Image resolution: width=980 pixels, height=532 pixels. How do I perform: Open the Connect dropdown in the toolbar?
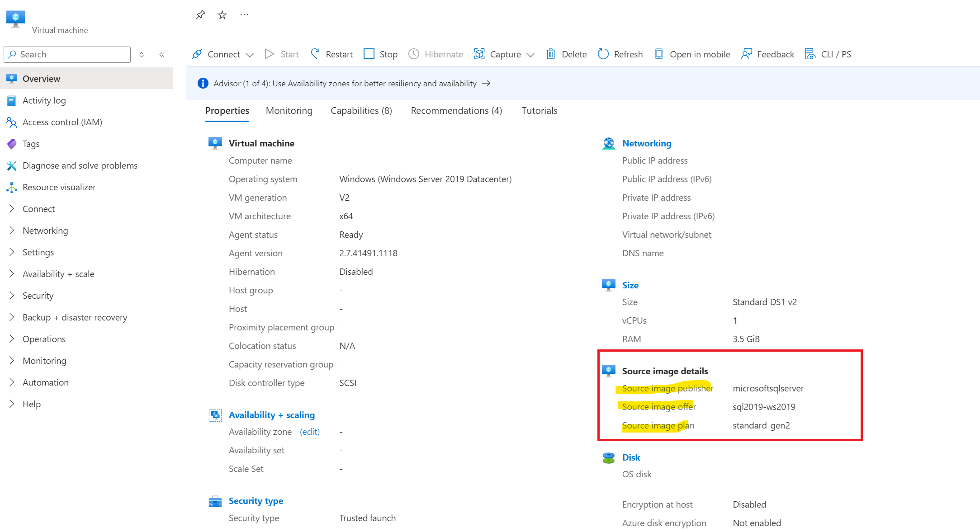click(x=250, y=55)
